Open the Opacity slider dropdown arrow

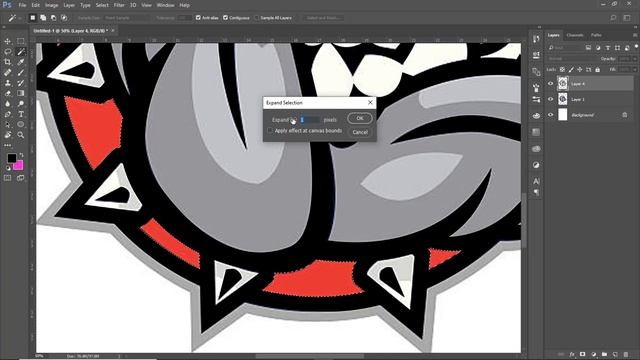pos(635,59)
